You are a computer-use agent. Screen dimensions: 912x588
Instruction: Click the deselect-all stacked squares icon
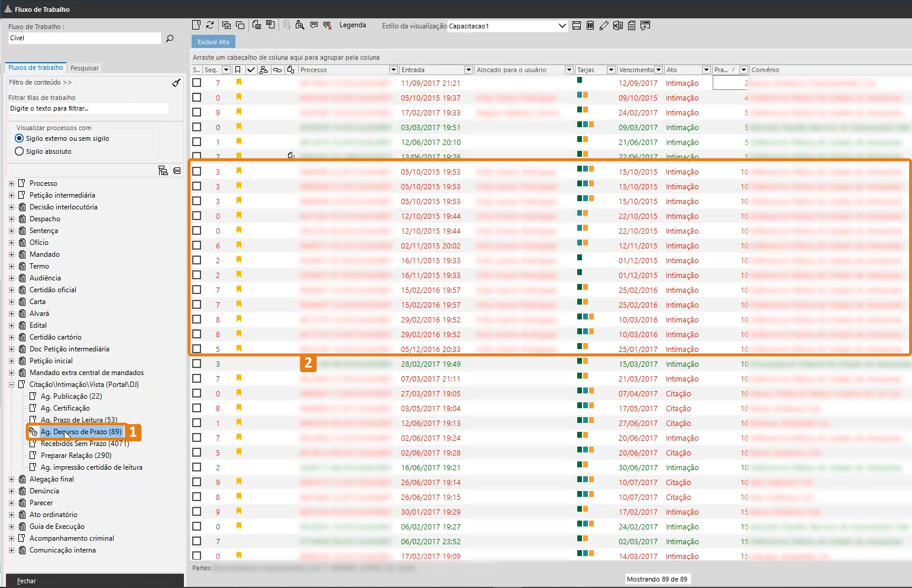pos(240,25)
